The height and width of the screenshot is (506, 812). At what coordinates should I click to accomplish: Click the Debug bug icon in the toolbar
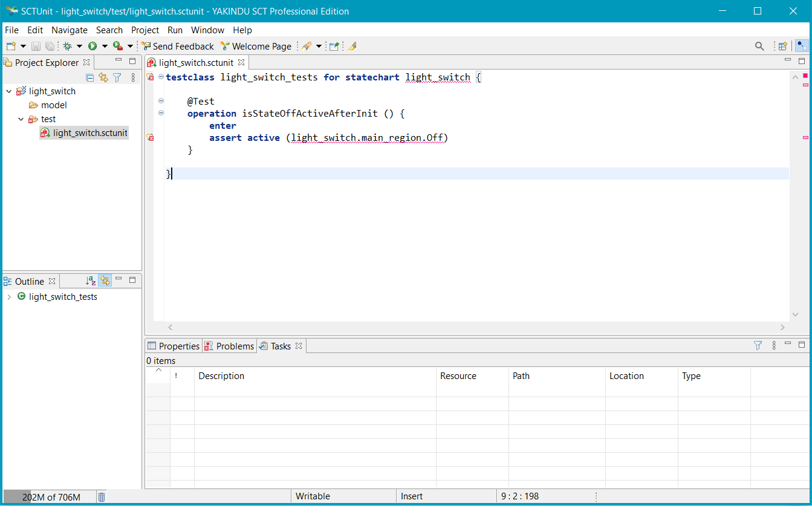point(67,46)
